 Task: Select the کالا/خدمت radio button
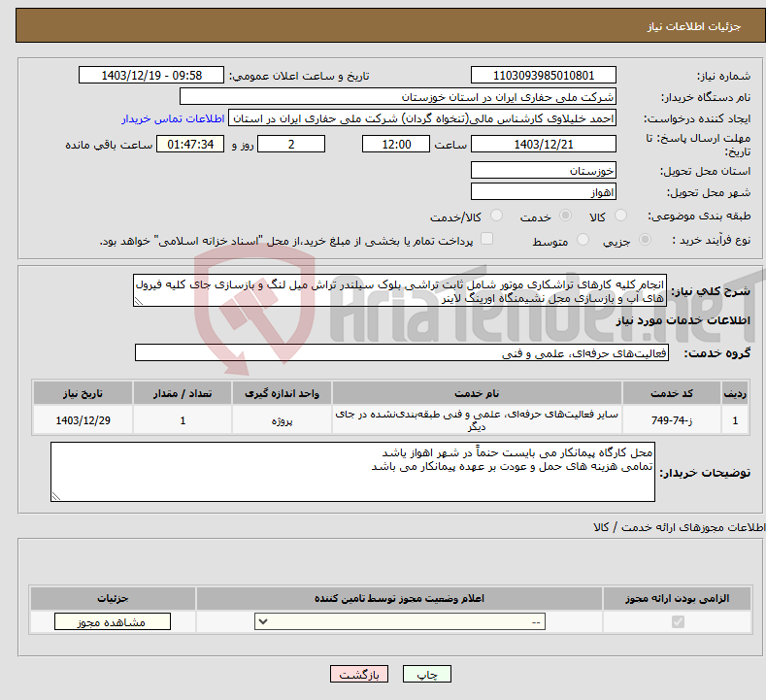point(496,216)
